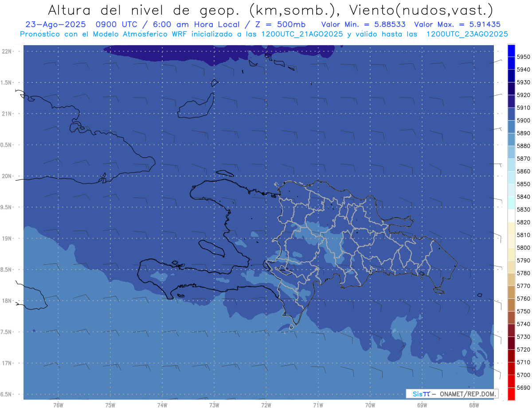Select initialization time '1200UTC_21AGO2025'

tap(302, 34)
